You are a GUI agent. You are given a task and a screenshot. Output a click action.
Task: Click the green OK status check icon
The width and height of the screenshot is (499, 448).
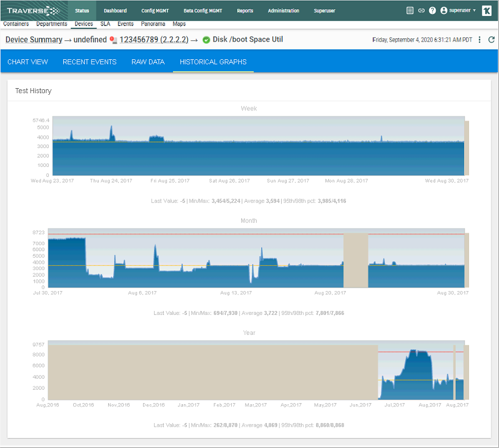[x=206, y=40]
